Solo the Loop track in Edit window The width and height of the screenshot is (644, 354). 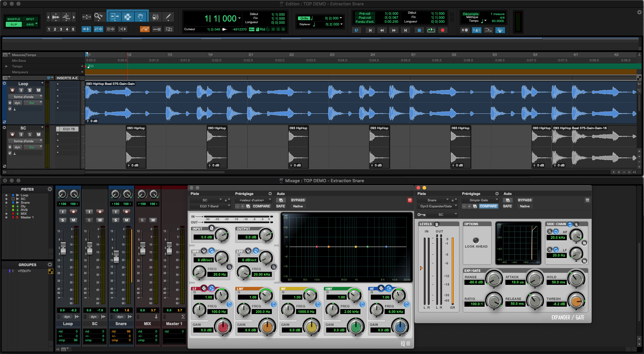30,90
